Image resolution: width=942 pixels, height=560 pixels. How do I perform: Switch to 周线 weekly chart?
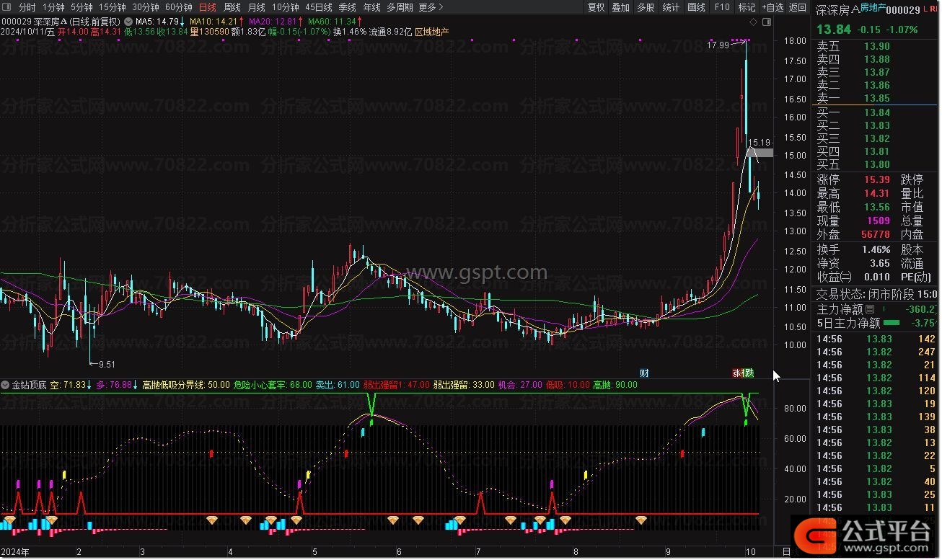click(232, 7)
